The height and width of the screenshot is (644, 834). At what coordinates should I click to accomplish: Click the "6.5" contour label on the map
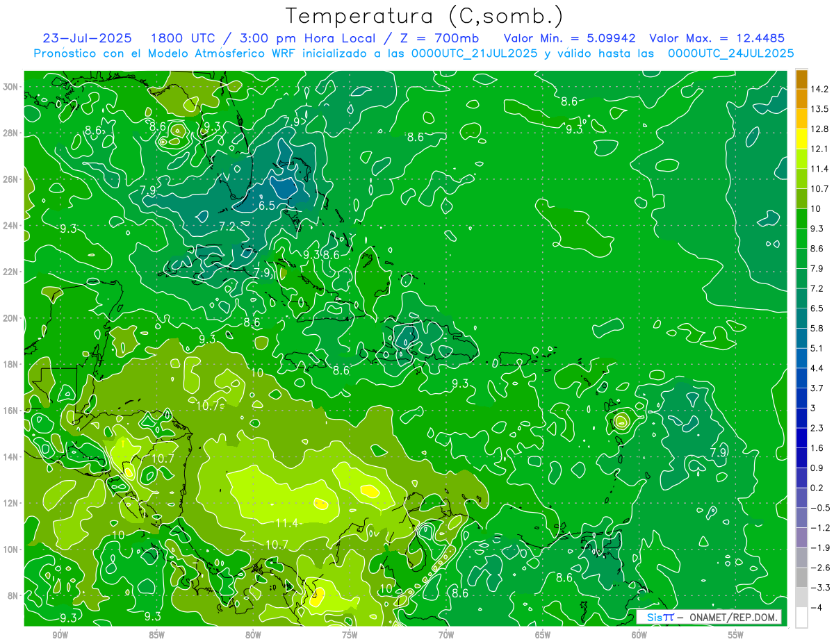coord(267,206)
